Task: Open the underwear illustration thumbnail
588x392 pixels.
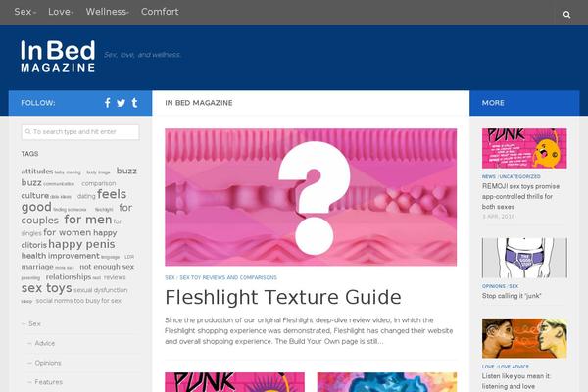Action: [524, 258]
